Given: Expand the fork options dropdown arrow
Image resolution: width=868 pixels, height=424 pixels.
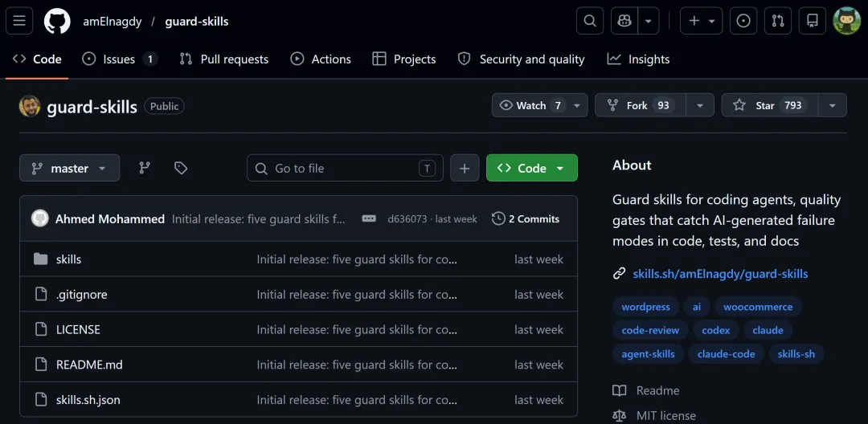Looking at the screenshot, I should click(x=700, y=105).
